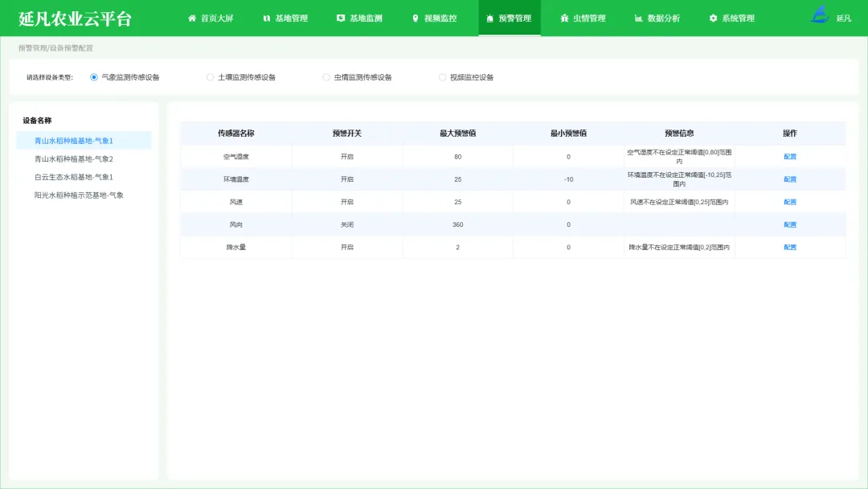Viewport: 868px width, 489px height.
Task: Click the 360 max value cell
Action: (458, 225)
